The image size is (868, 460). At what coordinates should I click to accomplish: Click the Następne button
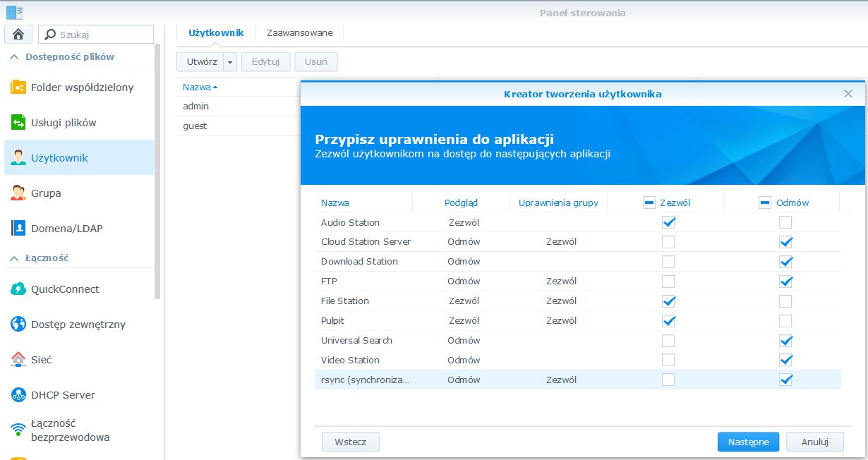[748, 442]
